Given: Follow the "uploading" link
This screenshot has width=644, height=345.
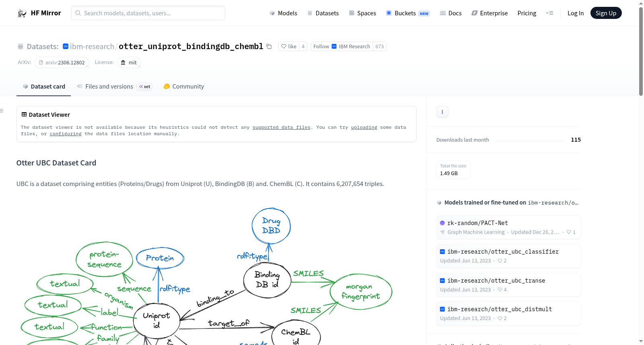Looking at the screenshot, I should pos(364,127).
